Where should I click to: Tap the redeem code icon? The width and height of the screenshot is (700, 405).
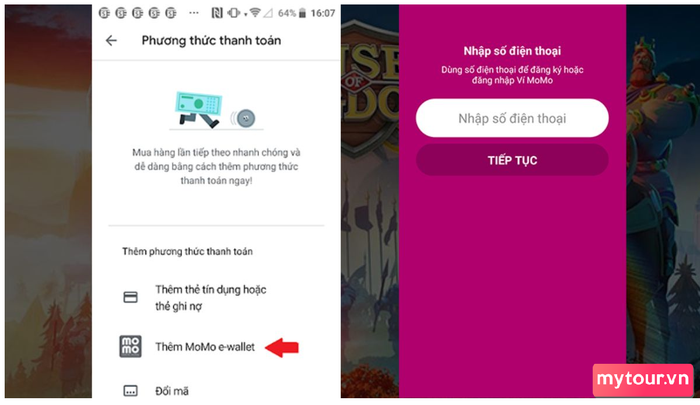pos(130,391)
